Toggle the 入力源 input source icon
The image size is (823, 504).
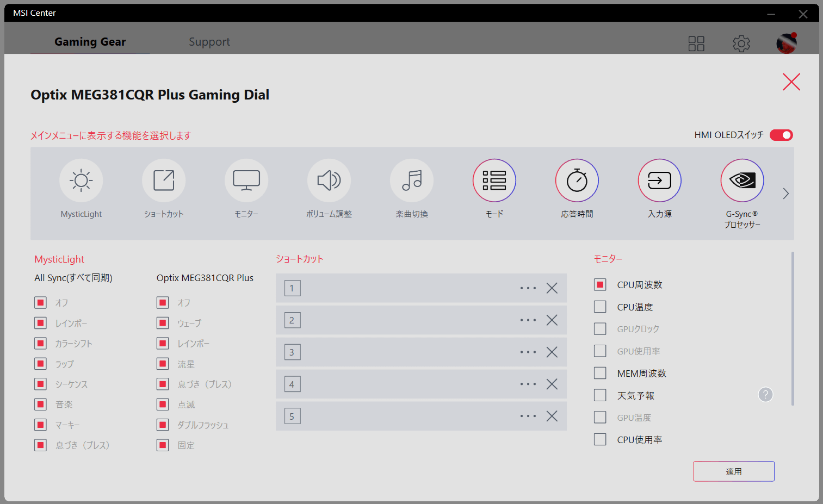tap(660, 181)
